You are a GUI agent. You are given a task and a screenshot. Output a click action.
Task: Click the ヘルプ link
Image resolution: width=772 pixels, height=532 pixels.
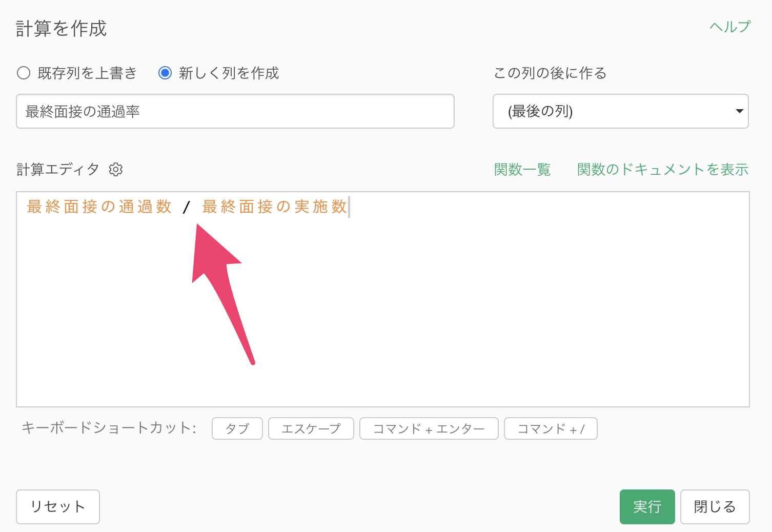click(730, 27)
